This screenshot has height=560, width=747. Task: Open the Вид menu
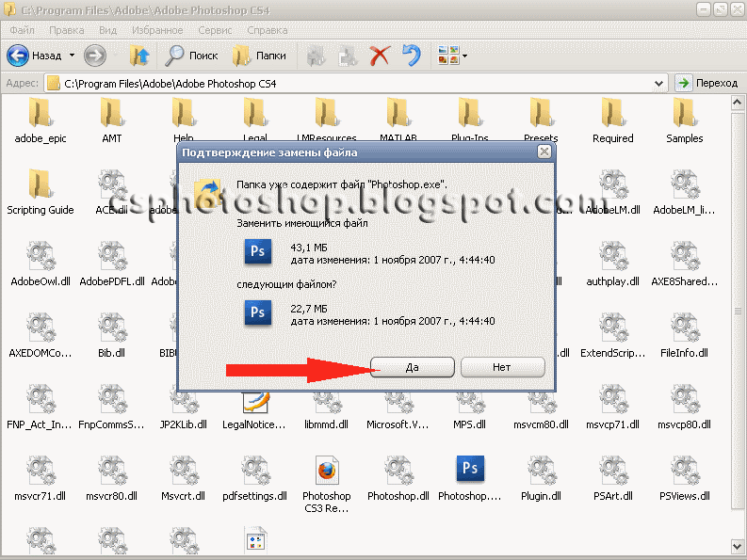point(107,30)
